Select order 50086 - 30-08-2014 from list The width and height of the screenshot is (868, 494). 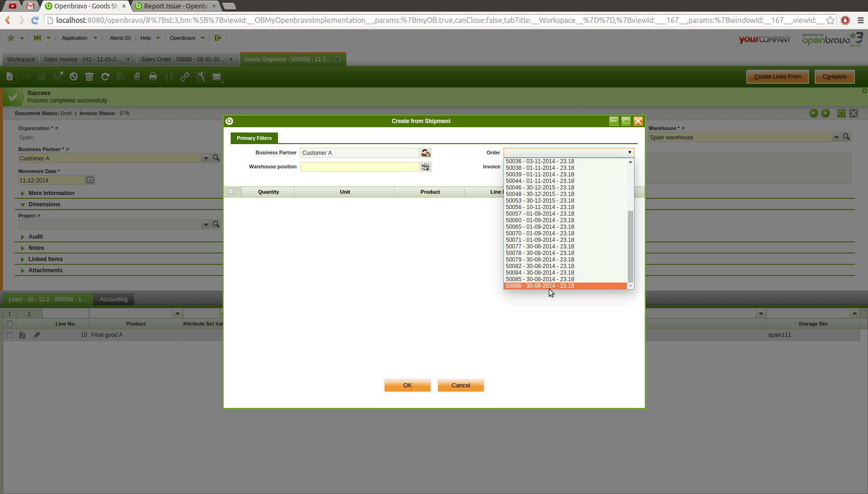pos(540,286)
